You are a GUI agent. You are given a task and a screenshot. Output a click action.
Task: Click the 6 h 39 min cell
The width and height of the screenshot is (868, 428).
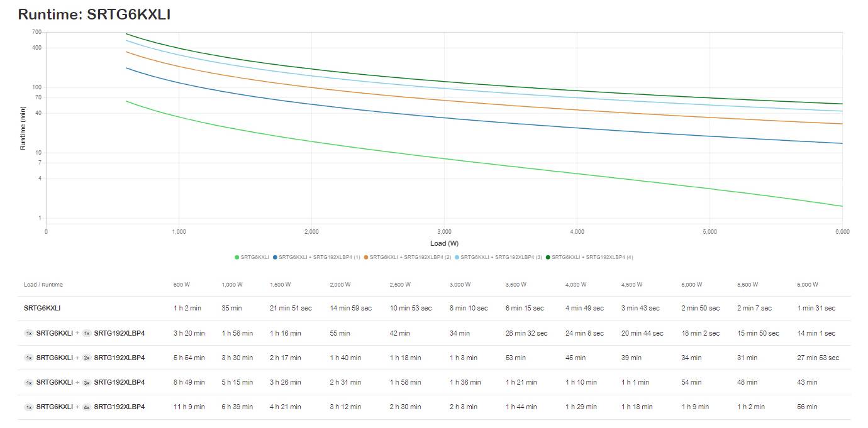(x=237, y=407)
